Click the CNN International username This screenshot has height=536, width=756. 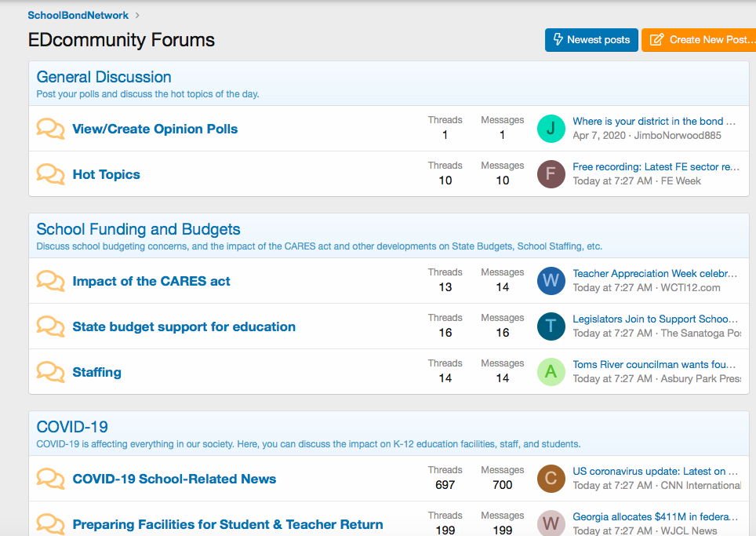pyautogui.click(x=700, y=486)
